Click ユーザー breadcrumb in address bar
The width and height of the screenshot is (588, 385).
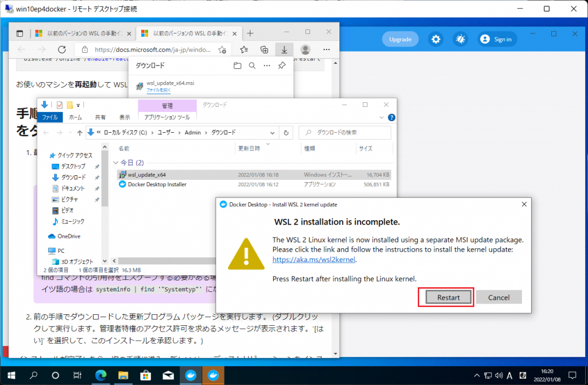166,133
